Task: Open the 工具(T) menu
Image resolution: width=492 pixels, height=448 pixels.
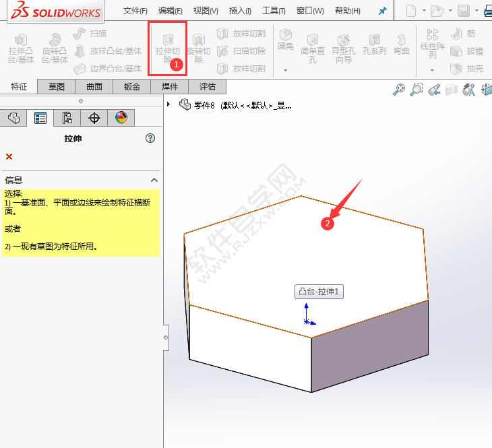Action: pos(274,11)
